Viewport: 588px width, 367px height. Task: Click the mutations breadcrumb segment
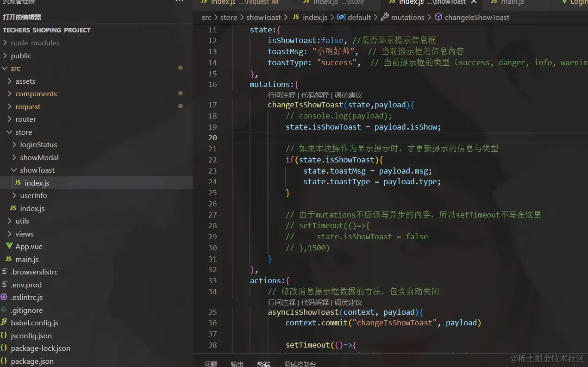tap(407, 17)
